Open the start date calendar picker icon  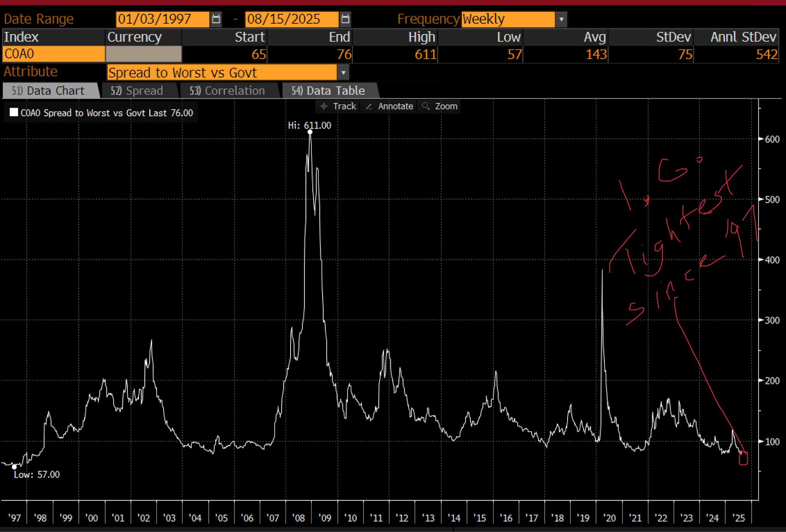click(x=216, y=19)
